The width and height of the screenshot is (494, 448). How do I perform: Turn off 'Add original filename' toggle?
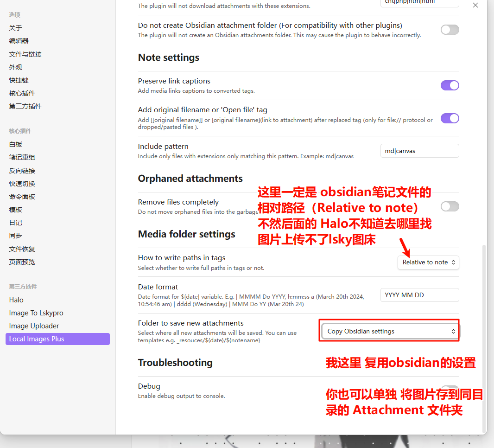click(x=450, y=118)
